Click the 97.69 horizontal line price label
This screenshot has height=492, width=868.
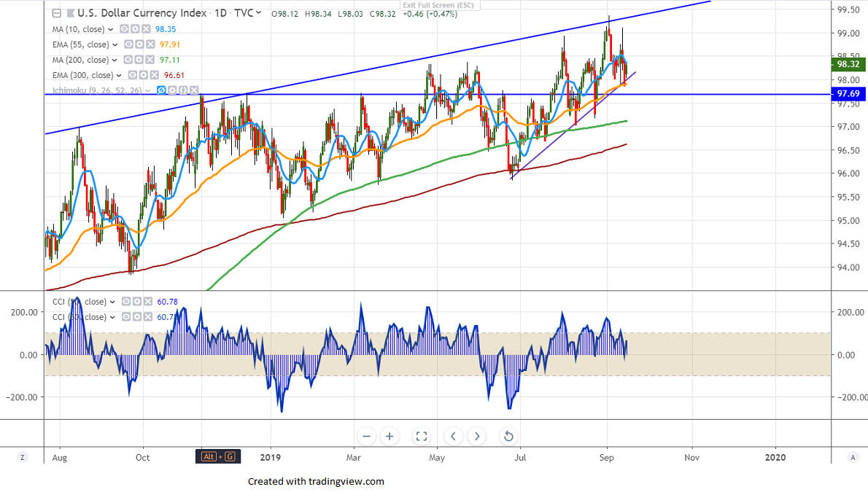pyautogui.click(x=849, y=94)
